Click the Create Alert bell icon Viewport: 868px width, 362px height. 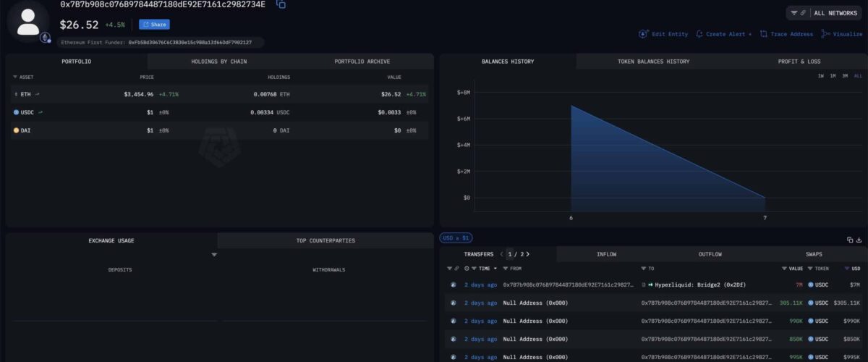point(699,34)
